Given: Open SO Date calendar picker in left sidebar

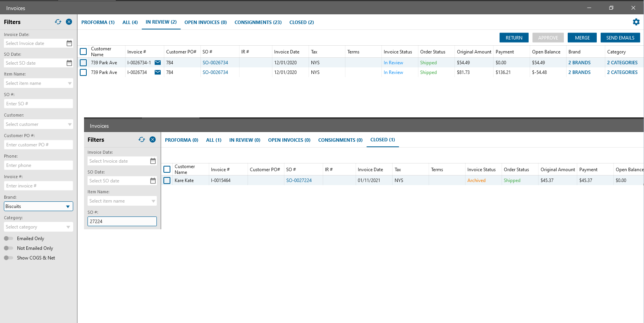Looking at the screenshot, I should coord(69,63).
